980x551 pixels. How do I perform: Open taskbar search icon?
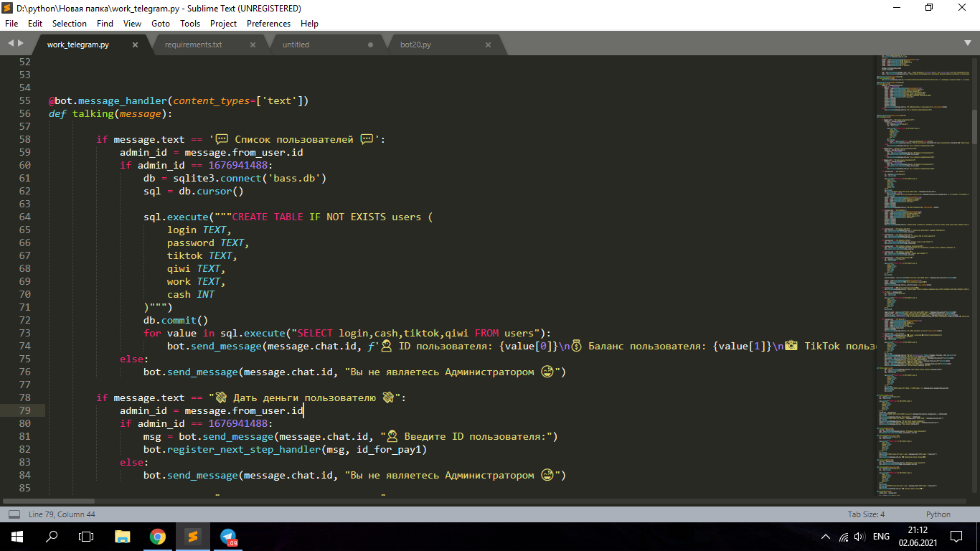coord(52,537)
